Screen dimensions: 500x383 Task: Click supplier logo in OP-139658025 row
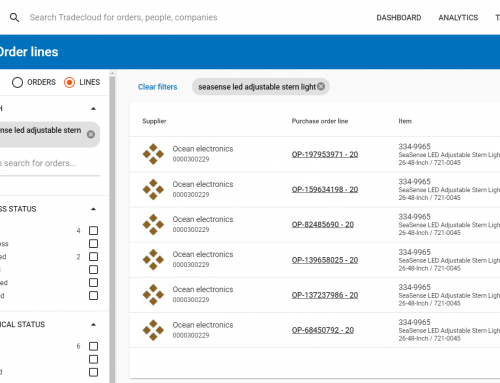tap(153, 259)
